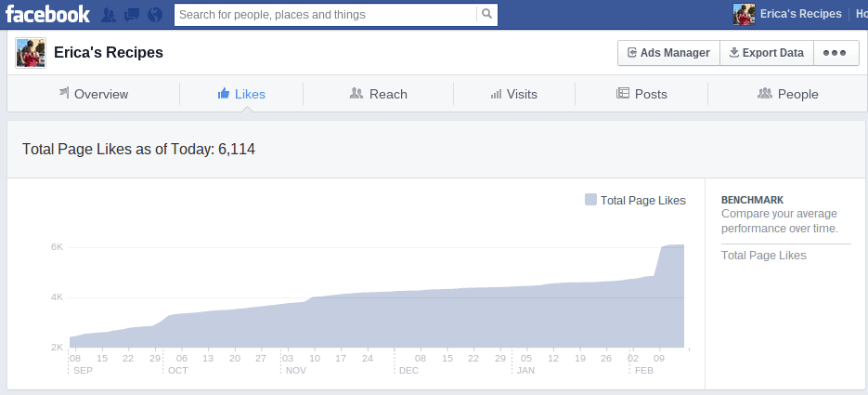Open Ads Manager
Viewport: 868px width, 395px height.
668,53
